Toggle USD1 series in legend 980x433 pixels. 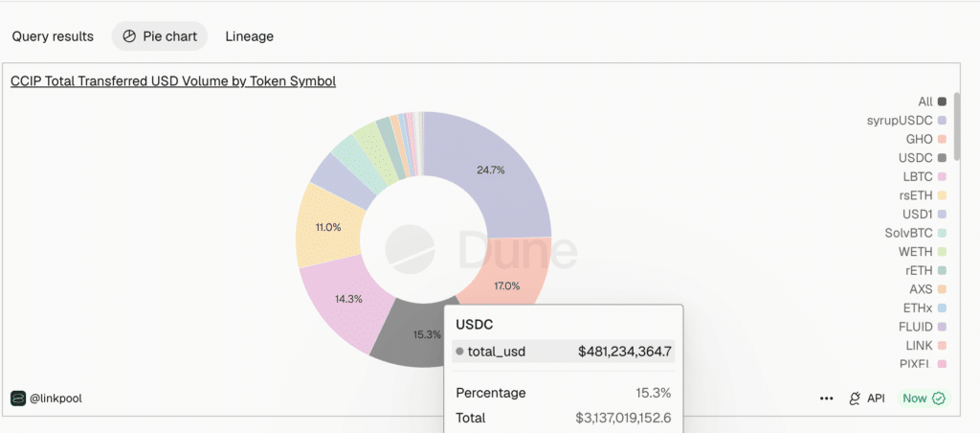point(924,214)
